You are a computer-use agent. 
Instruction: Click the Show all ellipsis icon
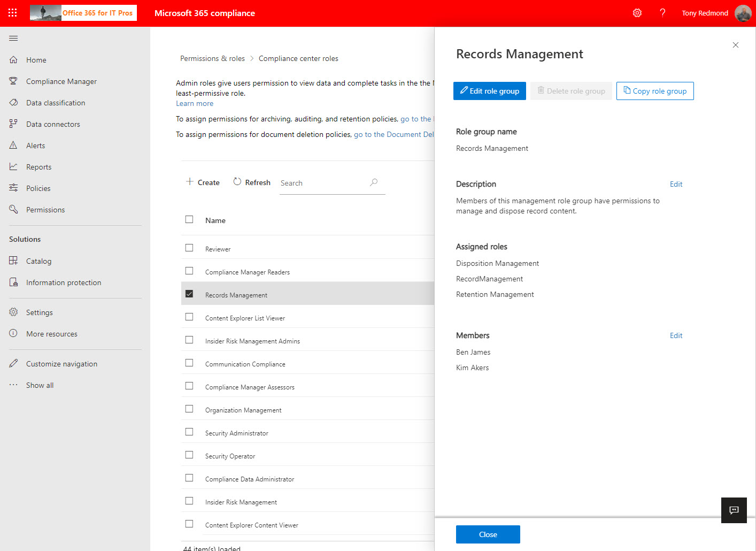tap(13, 385)
